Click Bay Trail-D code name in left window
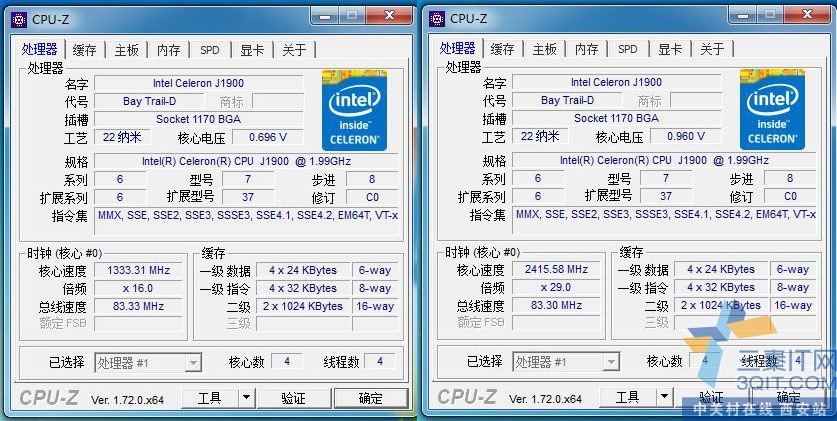This screenshot has height=421, width=837. pos(149,101)
